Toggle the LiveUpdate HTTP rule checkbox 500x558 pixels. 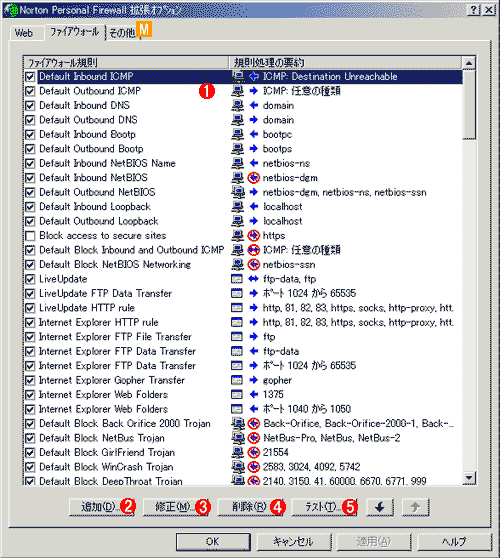pos(30,308)
